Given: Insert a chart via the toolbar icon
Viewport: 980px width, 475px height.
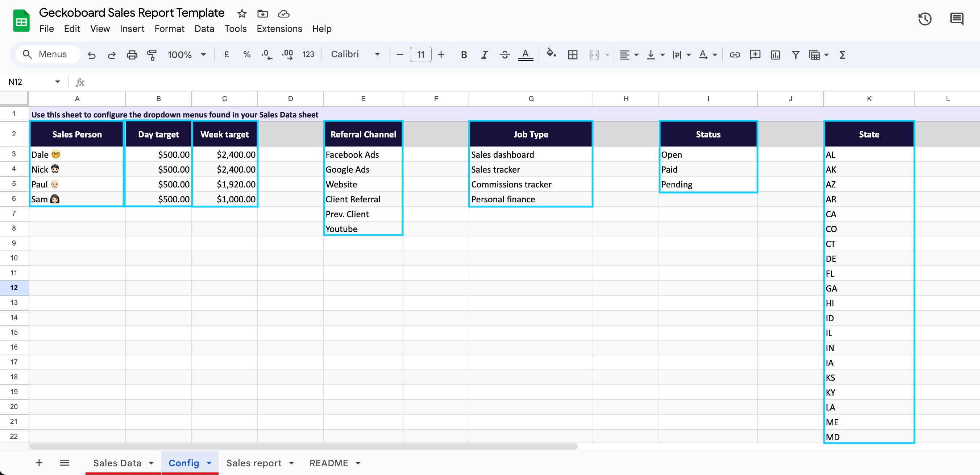Looking at the screenshot, I should point(775,54).
